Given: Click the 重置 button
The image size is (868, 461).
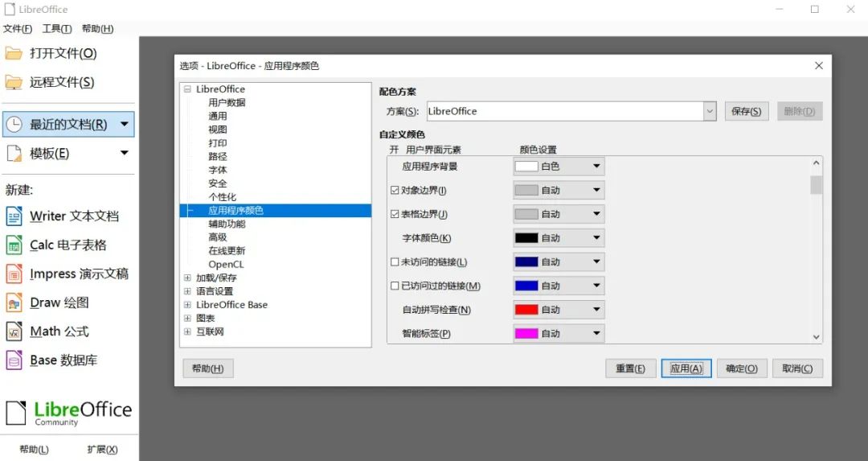Looking at the screenshot, I should pos(631,368).
